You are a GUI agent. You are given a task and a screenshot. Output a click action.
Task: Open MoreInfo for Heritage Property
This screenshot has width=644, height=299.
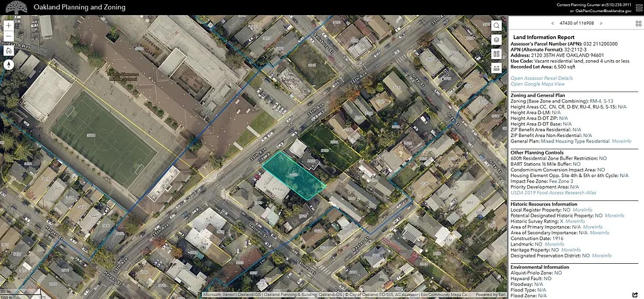point(571,250)
